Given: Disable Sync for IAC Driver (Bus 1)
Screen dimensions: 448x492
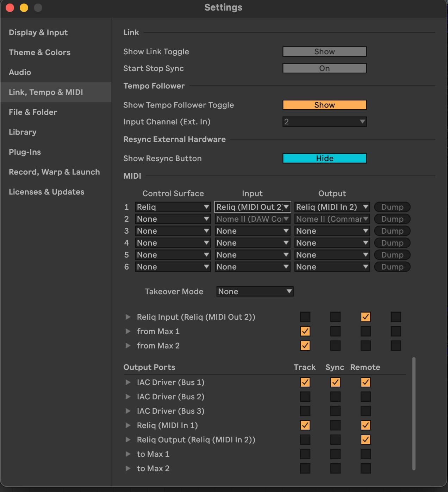Looking at the screenshot, I should [x=335, y=382].
